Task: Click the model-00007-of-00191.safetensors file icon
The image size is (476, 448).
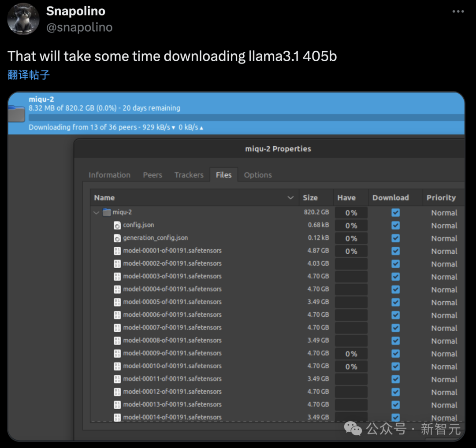Action: pos(117,328)
